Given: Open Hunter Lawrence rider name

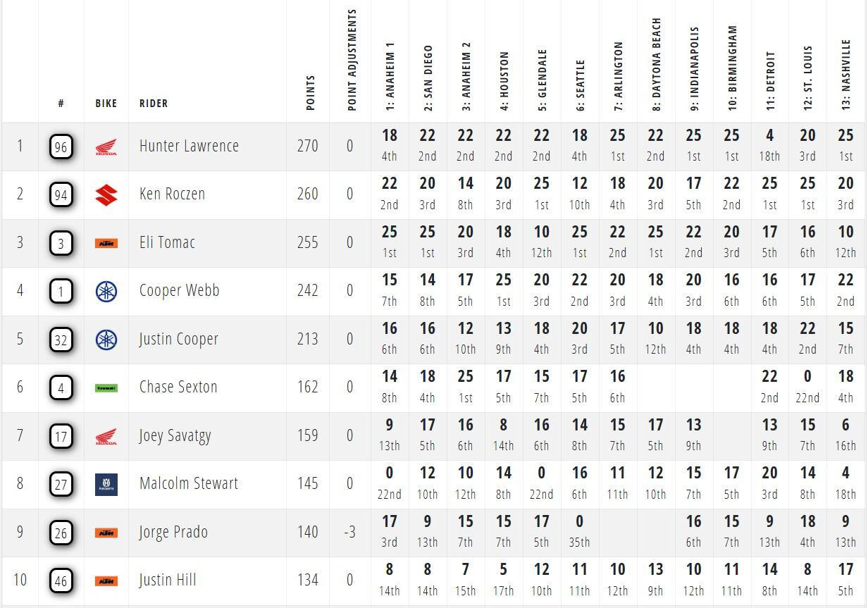Looking at the screenshot, I should pyautogui.click(x=189, y=146).
